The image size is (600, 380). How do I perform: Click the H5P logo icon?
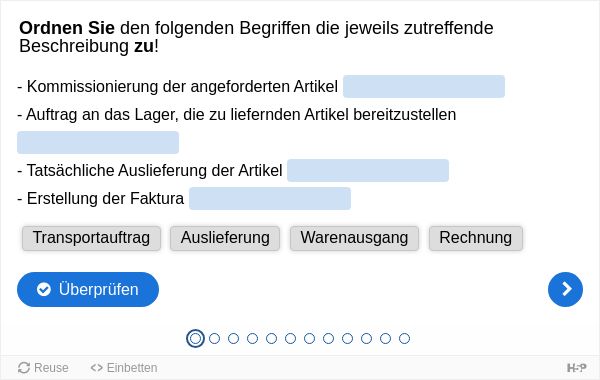click(x=576, y=368)
